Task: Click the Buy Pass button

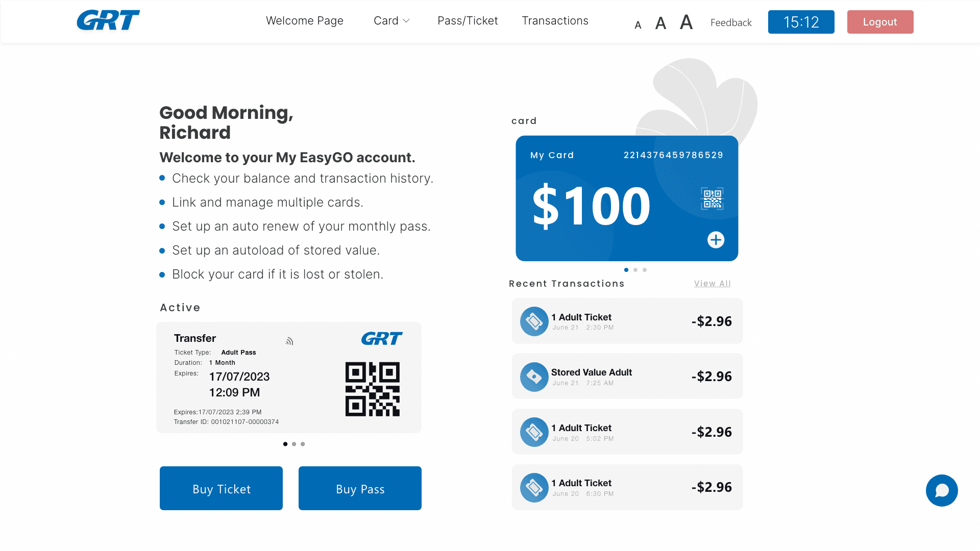Action: click(x=360, y=488)
